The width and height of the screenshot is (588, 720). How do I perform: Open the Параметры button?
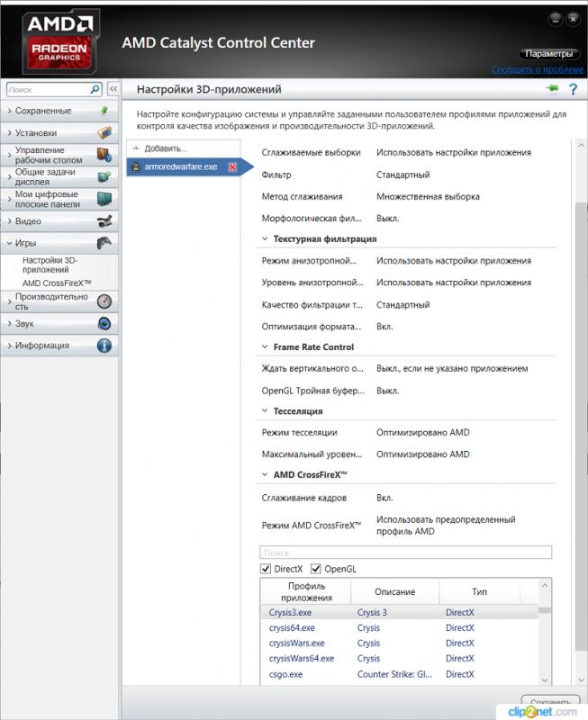pos(548,54)
